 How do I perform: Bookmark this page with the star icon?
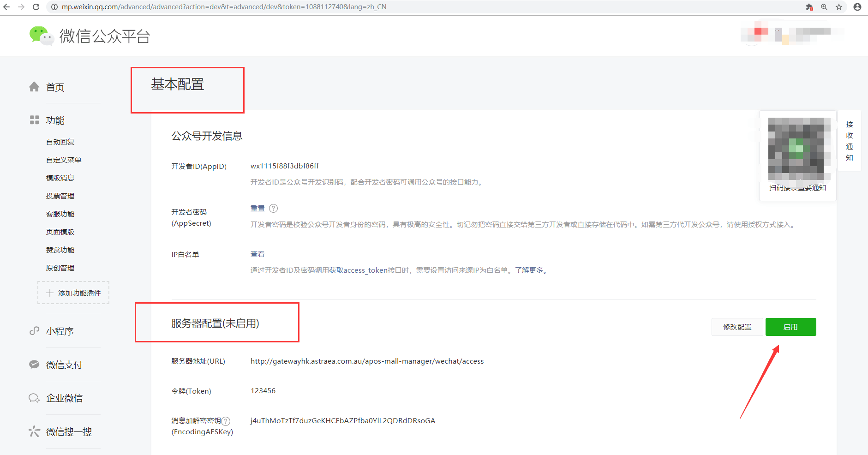click(x=839, y=7)
